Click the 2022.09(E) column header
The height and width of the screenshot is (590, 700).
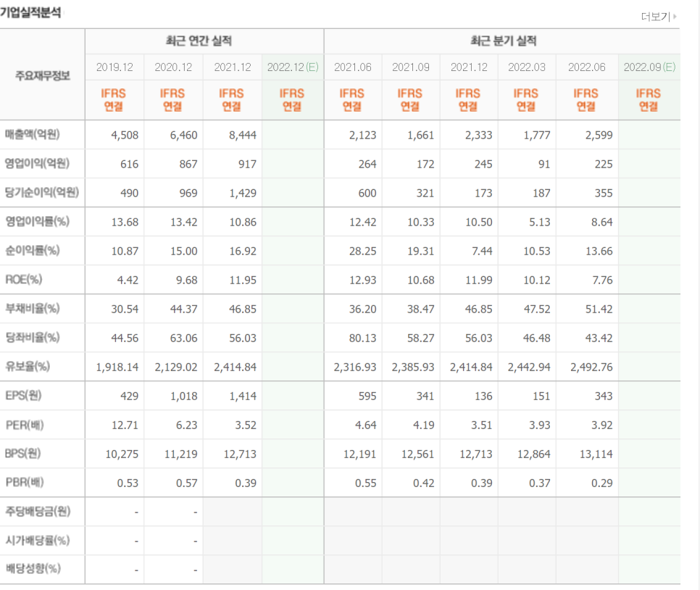649,67
